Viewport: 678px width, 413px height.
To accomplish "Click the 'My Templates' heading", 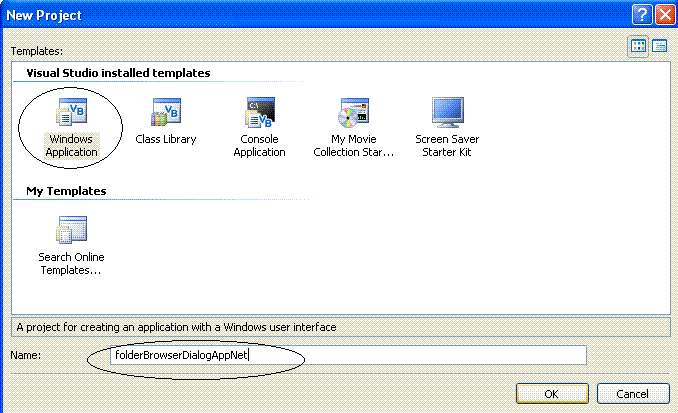I will tap(66, 191).
